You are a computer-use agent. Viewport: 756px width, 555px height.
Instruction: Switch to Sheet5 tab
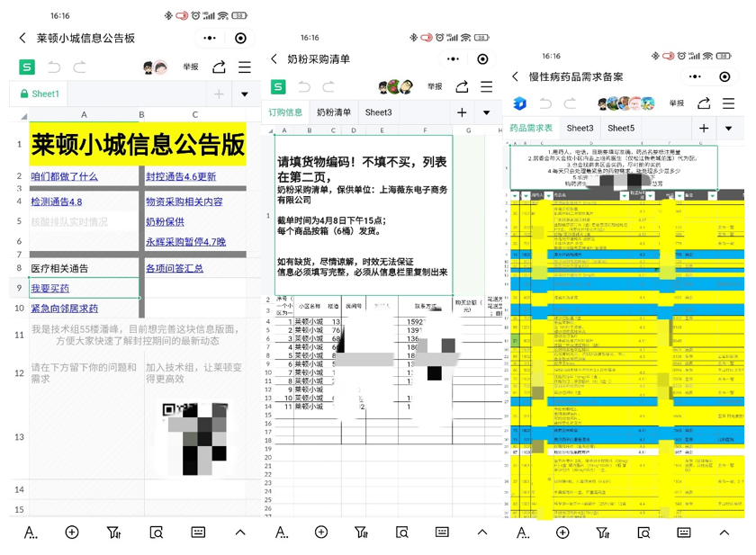click(x=621, y=128)
